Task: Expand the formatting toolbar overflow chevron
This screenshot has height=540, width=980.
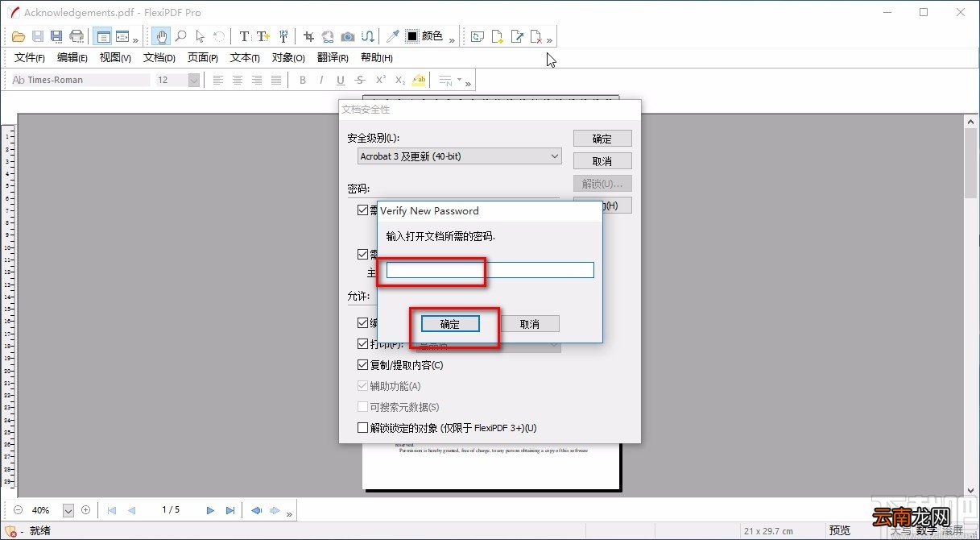Action: coord(469,83)
